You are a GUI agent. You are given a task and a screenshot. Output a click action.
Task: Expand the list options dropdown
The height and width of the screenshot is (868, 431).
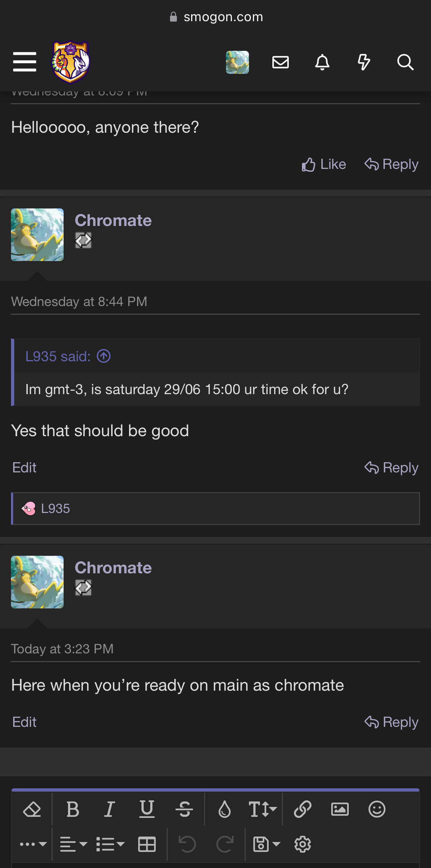pos(110,844)
